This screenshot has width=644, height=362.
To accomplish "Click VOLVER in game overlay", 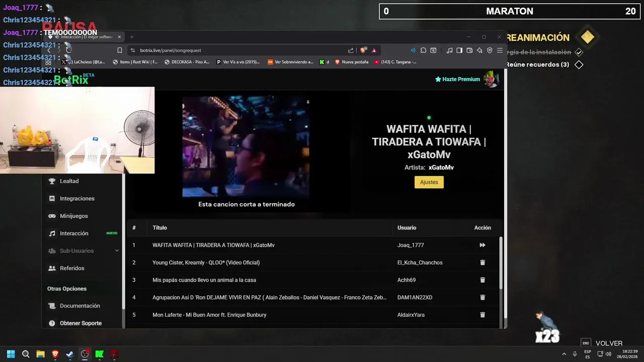I will coord(609,343).
